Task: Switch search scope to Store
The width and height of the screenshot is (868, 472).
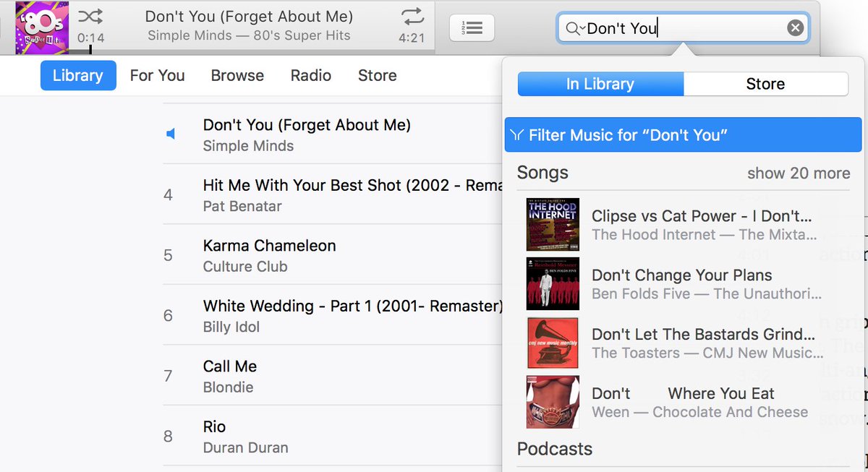Action: pyautogui.click(x=765, y=84)
